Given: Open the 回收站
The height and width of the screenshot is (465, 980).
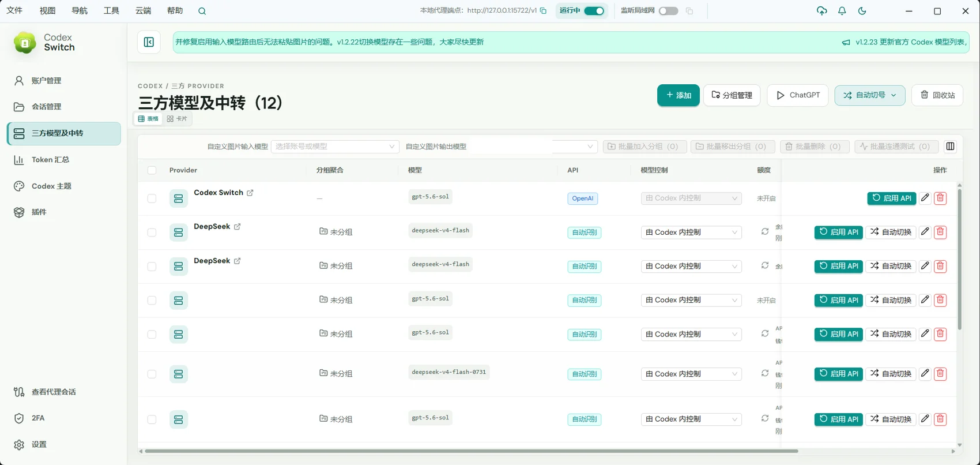Looking at the screenshot, I should pyautogui.click(x=937, y=95).
